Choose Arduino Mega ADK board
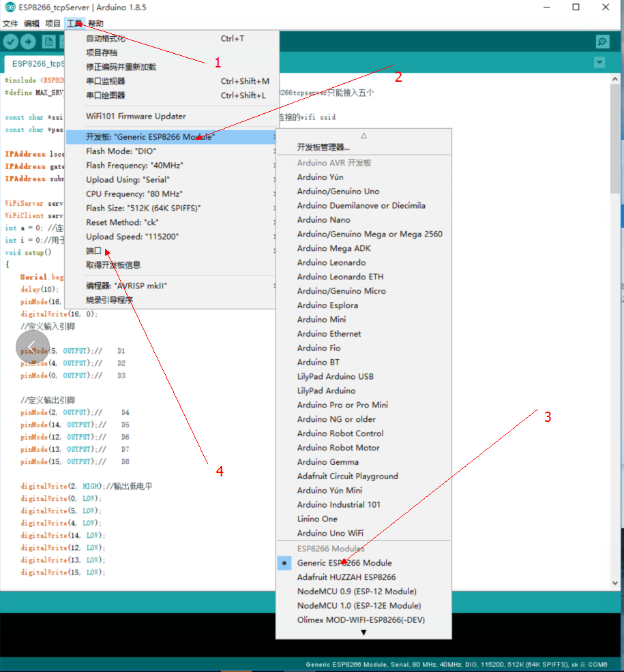Viewport: 624px width, 672px height. 363,248
